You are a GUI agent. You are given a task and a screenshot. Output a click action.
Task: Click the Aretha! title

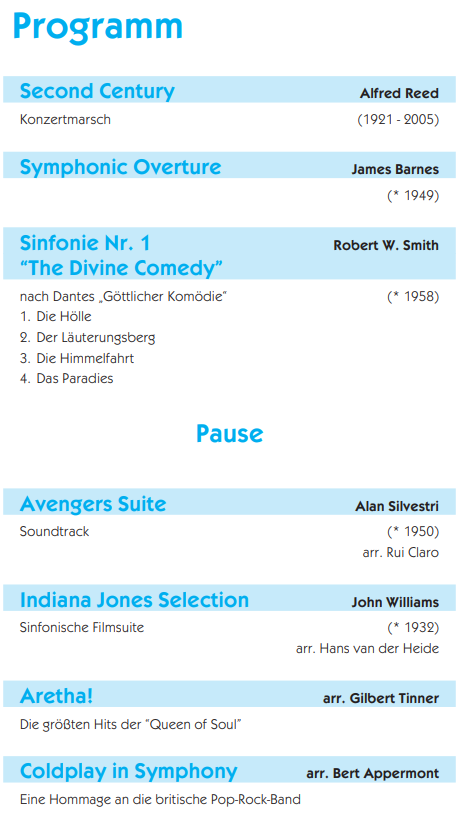pyautogui.click(x=56, y=697)
